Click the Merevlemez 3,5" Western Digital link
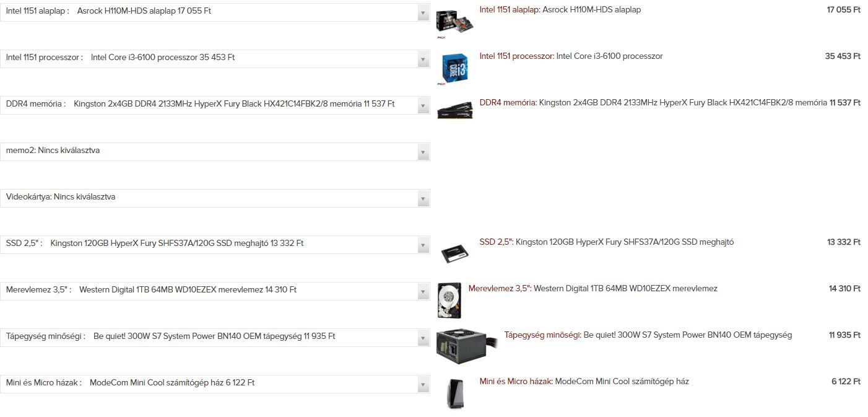Image resolution: width=868 pixels, height=417 pixels. pos(592,289)
